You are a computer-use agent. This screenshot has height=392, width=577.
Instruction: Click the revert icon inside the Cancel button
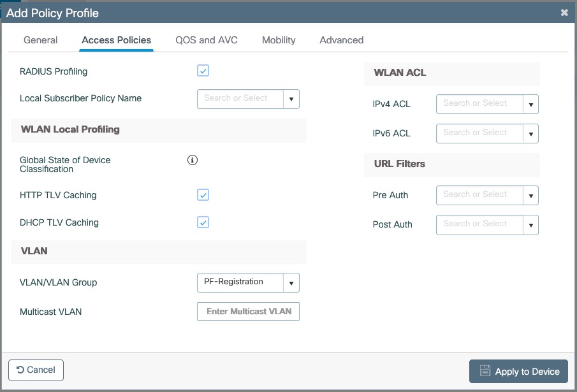tap(22, 370)
